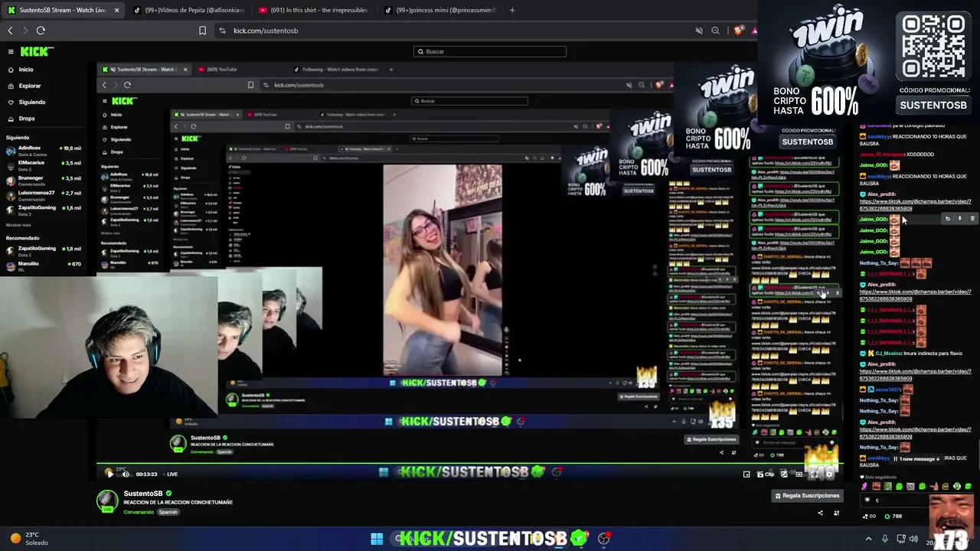Play the stream with the play button
The image size is (980, 551).
point(109,474)
